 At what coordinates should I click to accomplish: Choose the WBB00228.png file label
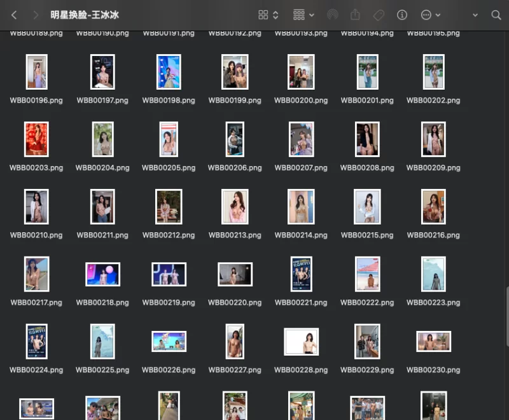coord(301,370)
